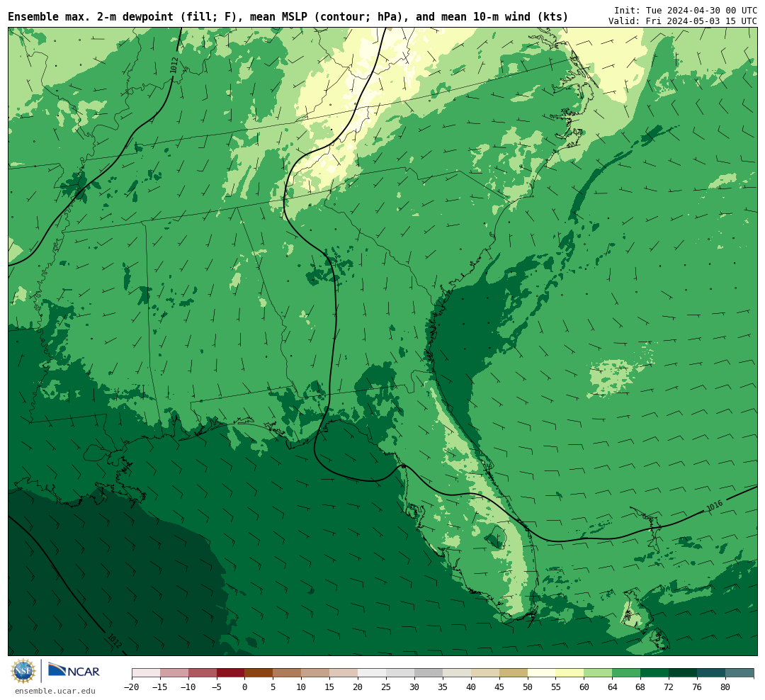Pick the 25 to 30 light gray swatch
765x700 pixels.
click(x=400, y=673)
